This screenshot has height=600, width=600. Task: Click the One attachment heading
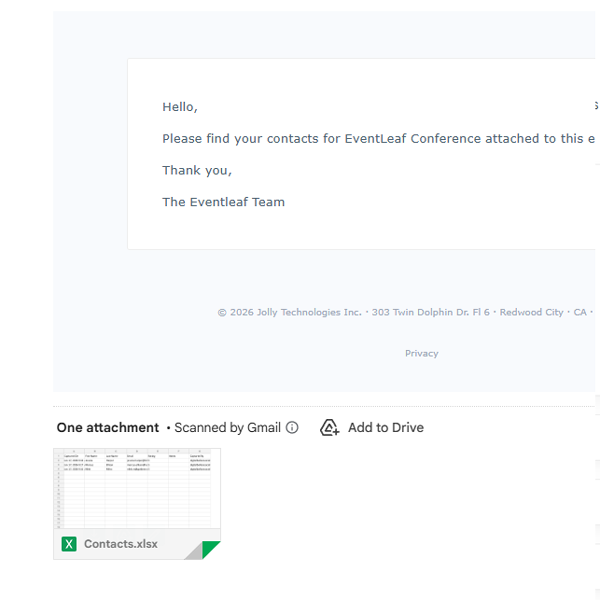coord(108,427)
